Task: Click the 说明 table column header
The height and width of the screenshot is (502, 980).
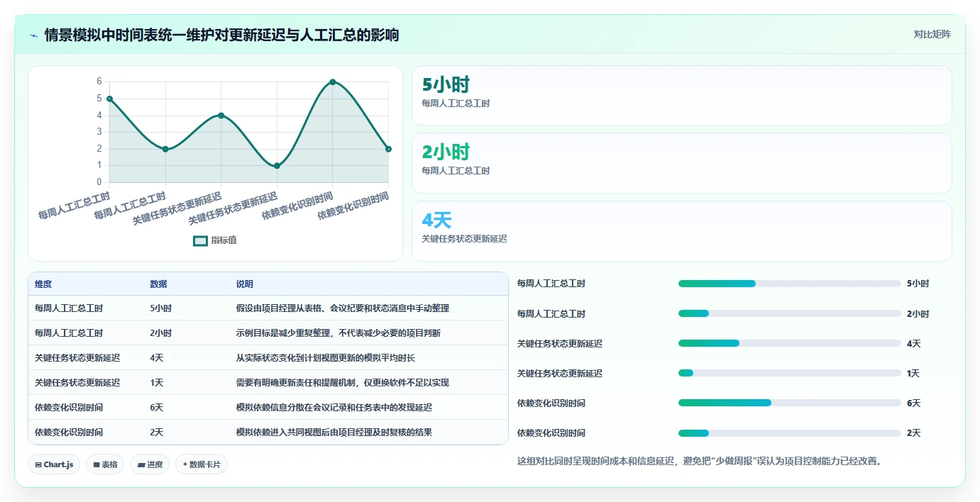Action: coord(245,284)
